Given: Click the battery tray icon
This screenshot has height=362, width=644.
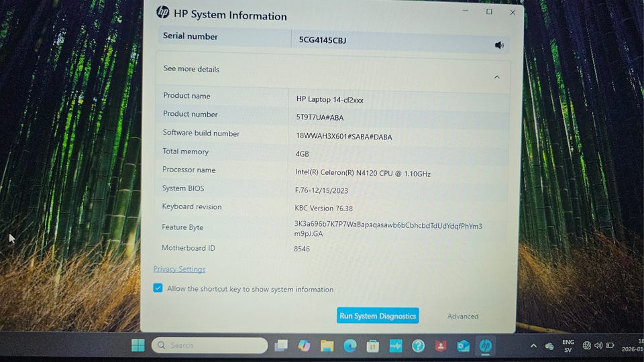Looking at the screenshot, I should 610,346.
